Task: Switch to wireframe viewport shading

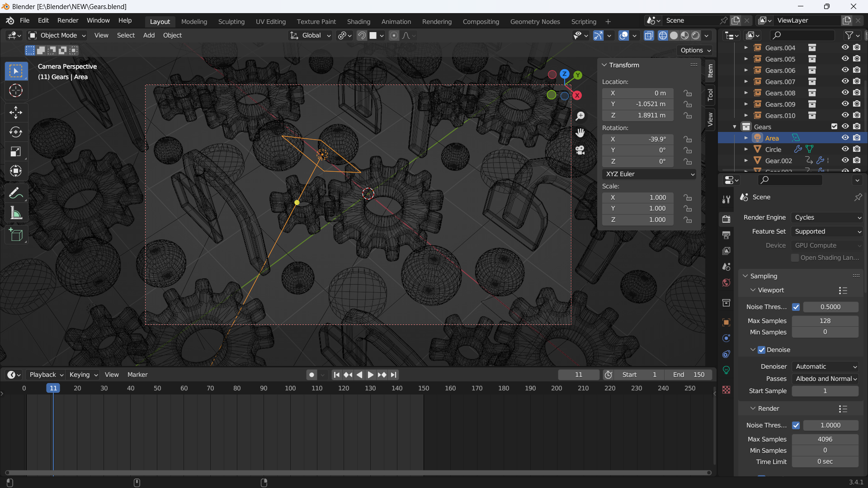Action: point(663,36)
